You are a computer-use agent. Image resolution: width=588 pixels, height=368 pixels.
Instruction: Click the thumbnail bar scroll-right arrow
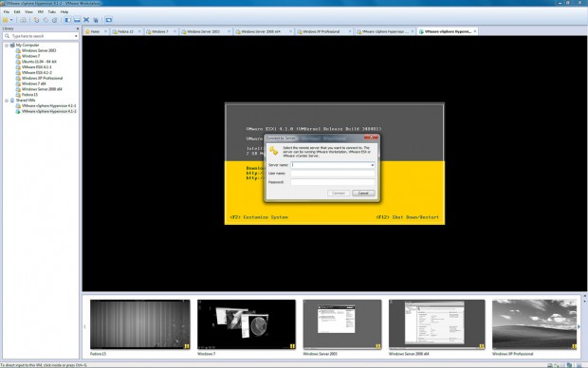point(579,326)
